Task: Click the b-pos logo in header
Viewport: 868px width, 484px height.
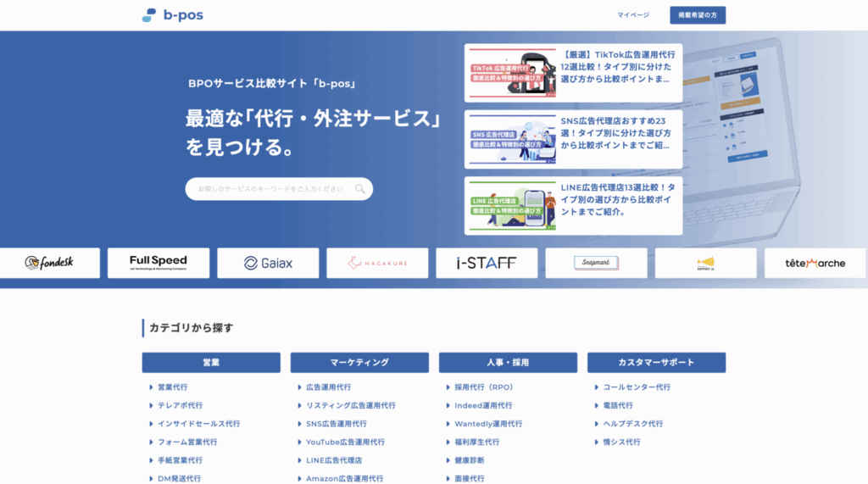Action: click(x=172, y=15)
